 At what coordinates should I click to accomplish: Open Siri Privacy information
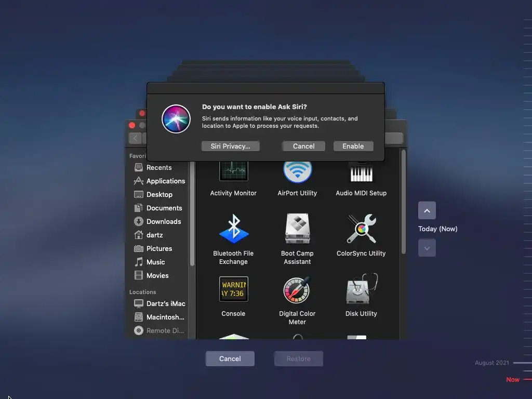click(x=230, y=146)
